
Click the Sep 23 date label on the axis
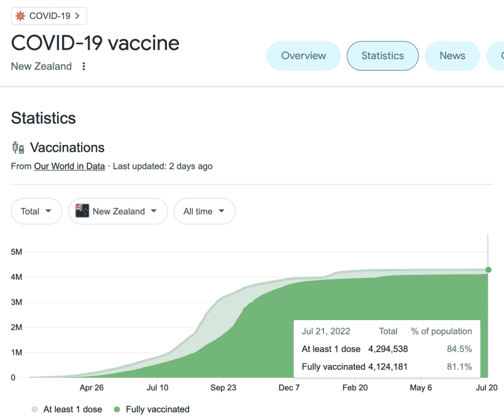pyautogui.click(x=223, y=388)
